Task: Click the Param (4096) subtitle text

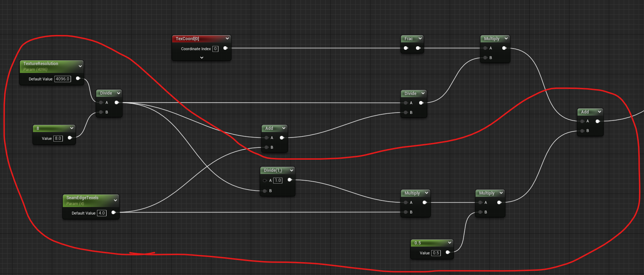Action: click(x=35, y=69)
